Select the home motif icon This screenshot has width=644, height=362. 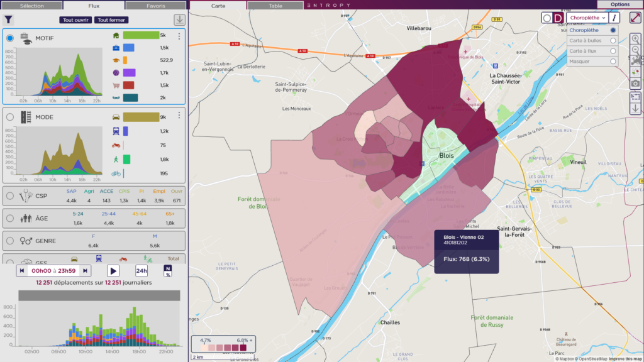point(116,36)
